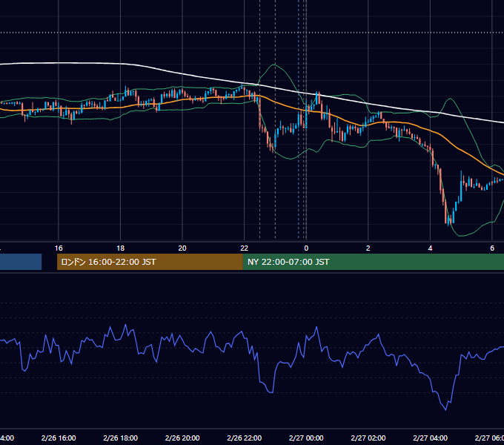
Task: Click hour label 6 on price chart axis
Action: click(492, 248)
